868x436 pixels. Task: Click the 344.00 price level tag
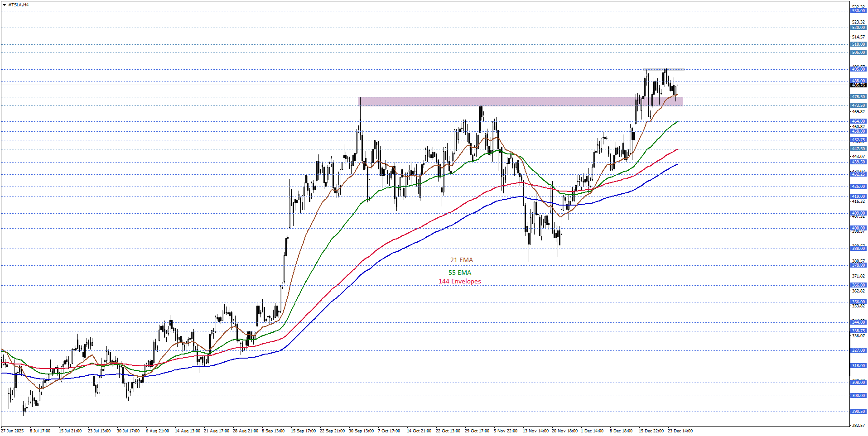click(x=858, y=322)
